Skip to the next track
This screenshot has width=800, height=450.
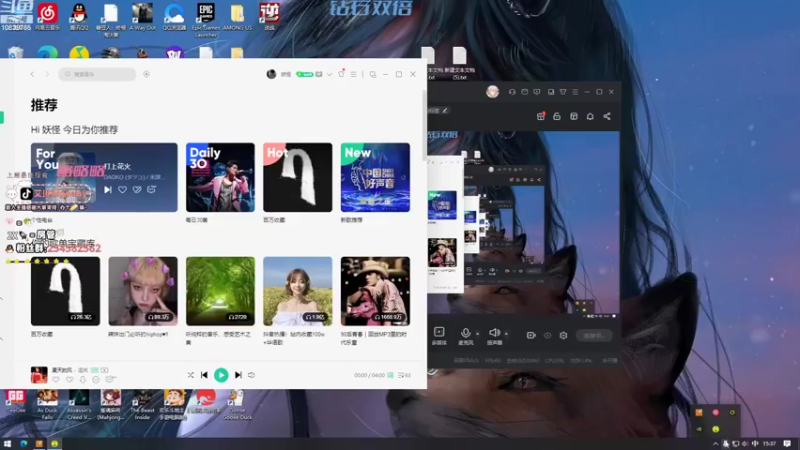(238, 375)
